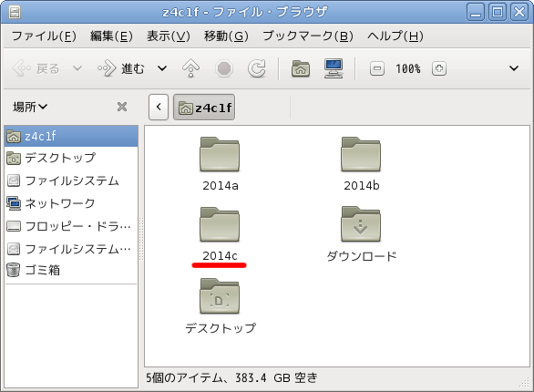This screenshot has height=392, width=534.
Task: Open the ブックマーク(B) menu
Action: (x=308, y=36)
